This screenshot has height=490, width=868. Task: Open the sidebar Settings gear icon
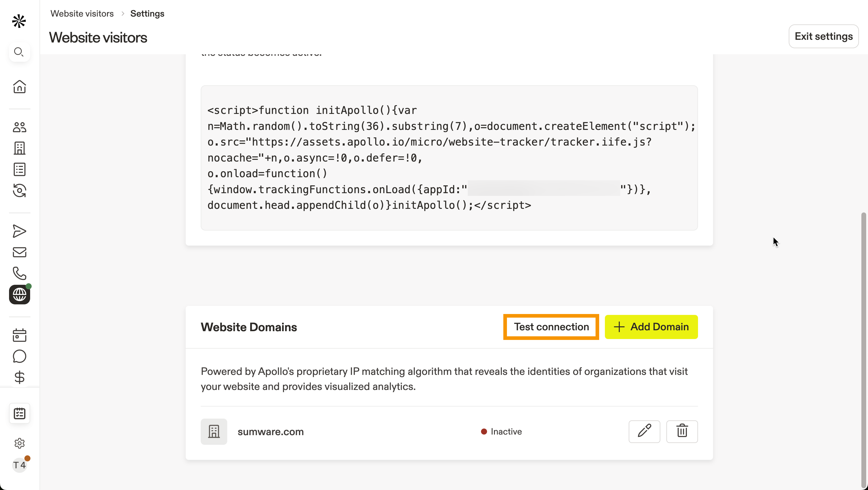(20, 443)
